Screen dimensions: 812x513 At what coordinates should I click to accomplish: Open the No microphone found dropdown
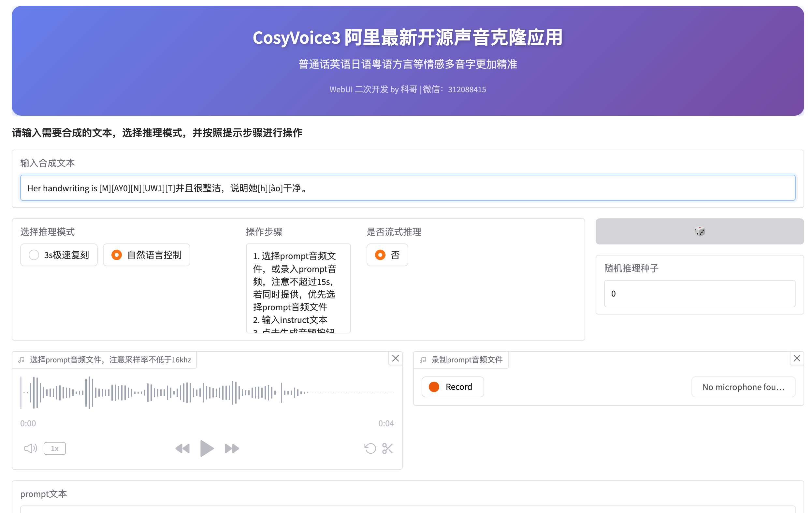[x=743, y=387]
